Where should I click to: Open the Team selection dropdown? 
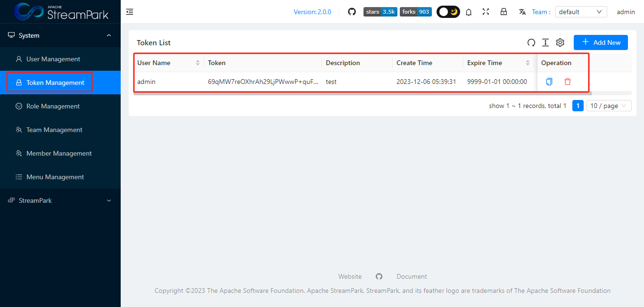coord(580,11)
